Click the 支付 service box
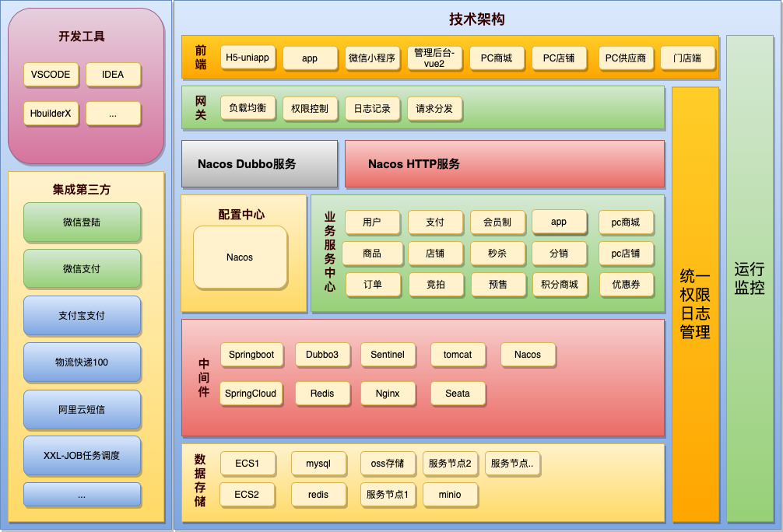The image size is (783, 532). click(x=435, y=222)
